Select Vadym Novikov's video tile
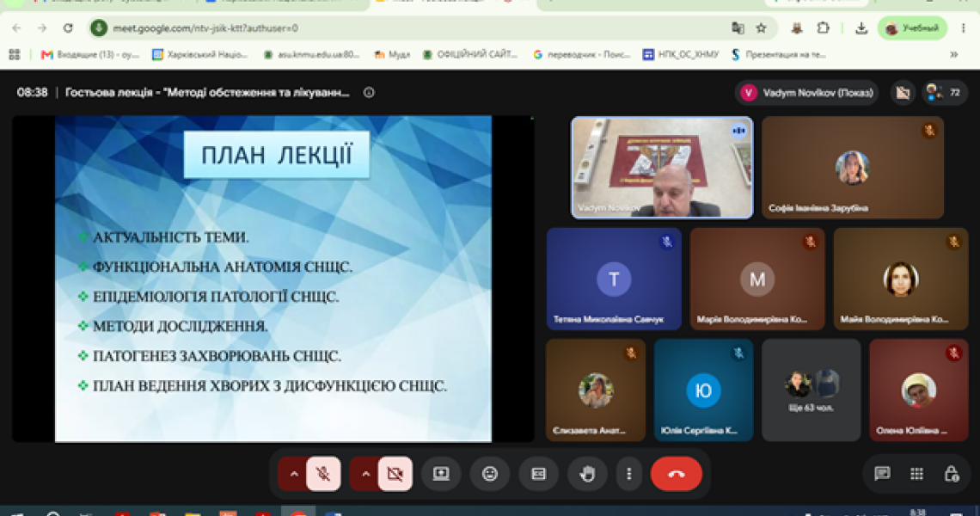Image resolution: width=980 pixels, height=516 pixels. click(662, 168)
